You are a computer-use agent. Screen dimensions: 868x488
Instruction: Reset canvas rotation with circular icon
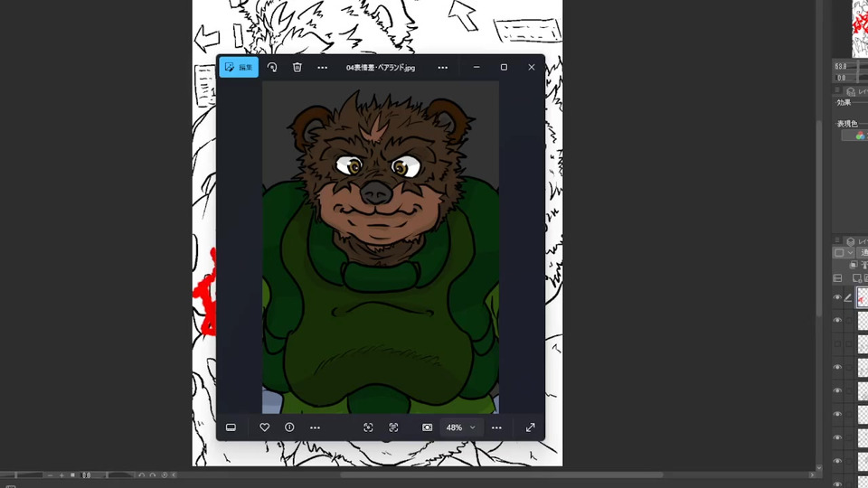[164, 474]
